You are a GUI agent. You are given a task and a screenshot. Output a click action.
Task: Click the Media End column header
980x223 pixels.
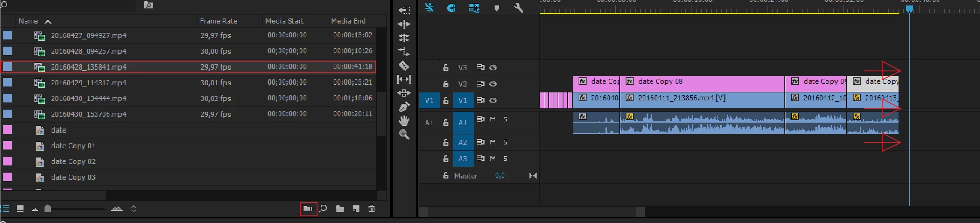pos(348,21)
